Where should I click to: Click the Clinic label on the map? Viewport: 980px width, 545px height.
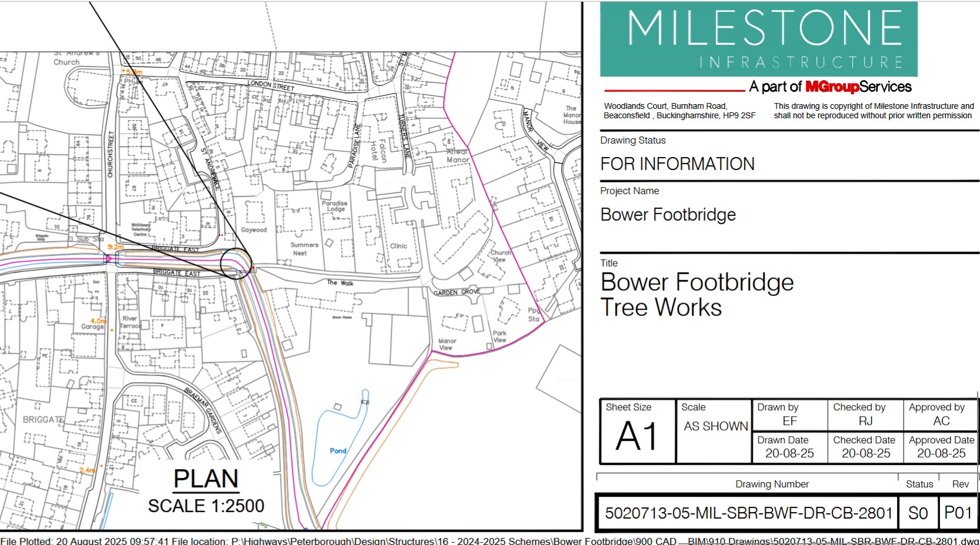398,246
